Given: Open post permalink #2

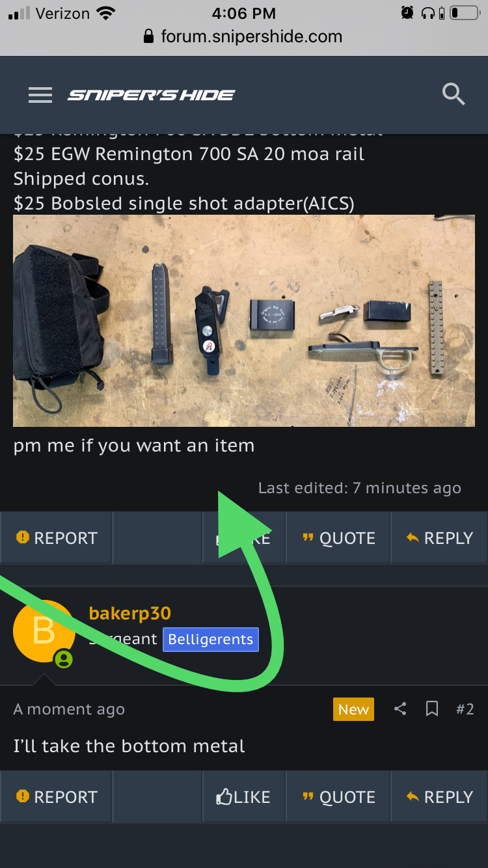Looking at the screenshot, I should tap(465, 709).
